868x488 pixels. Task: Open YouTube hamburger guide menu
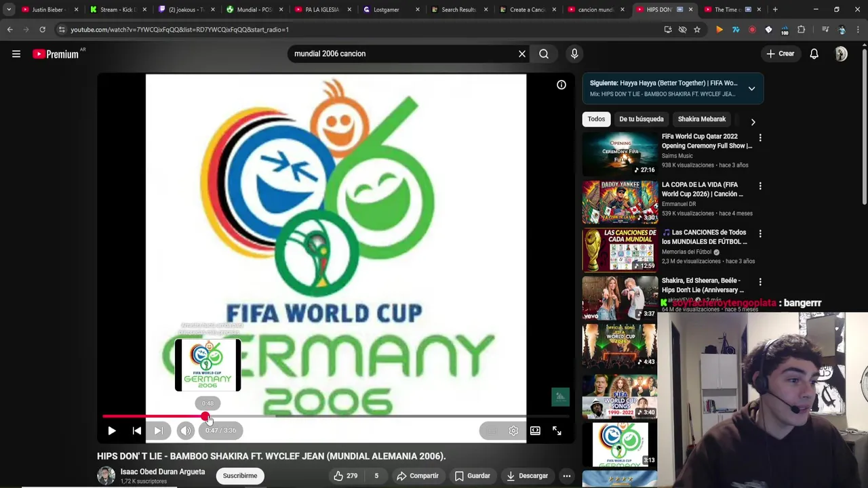coord(16,54)
